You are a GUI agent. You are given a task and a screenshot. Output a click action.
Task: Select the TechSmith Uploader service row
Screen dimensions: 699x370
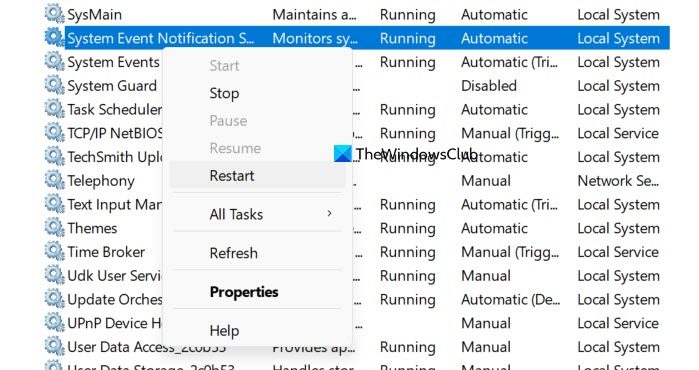coord(357,157)
